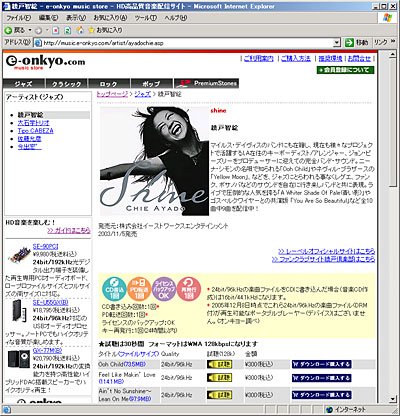Click yellow sample-listen icon for Ooh Child
This screenshot has width=400, height=416.
[x=220, y=364]
